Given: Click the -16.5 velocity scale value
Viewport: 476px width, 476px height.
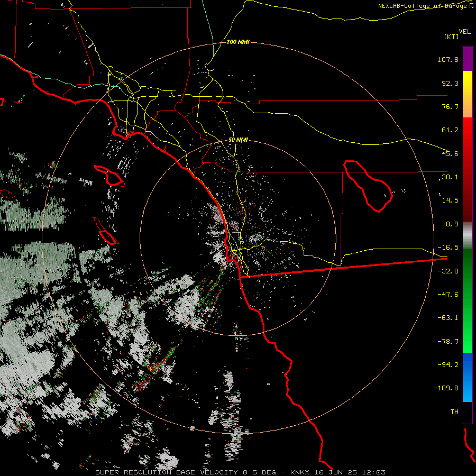Looking at the screenshot, I should pyautogui.click(x=448, y=248).
